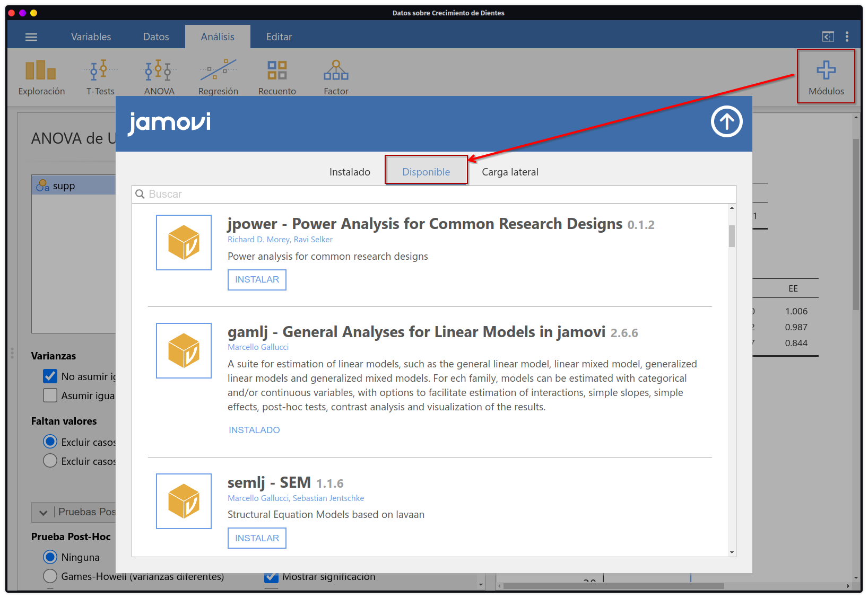Install the jpower module
Viewport: 868px width, 598px height.
[257, 279]
